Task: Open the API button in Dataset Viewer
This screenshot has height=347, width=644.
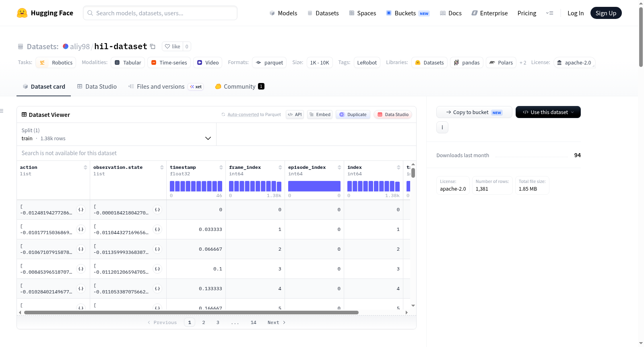Action: click(x=295, y=114)
